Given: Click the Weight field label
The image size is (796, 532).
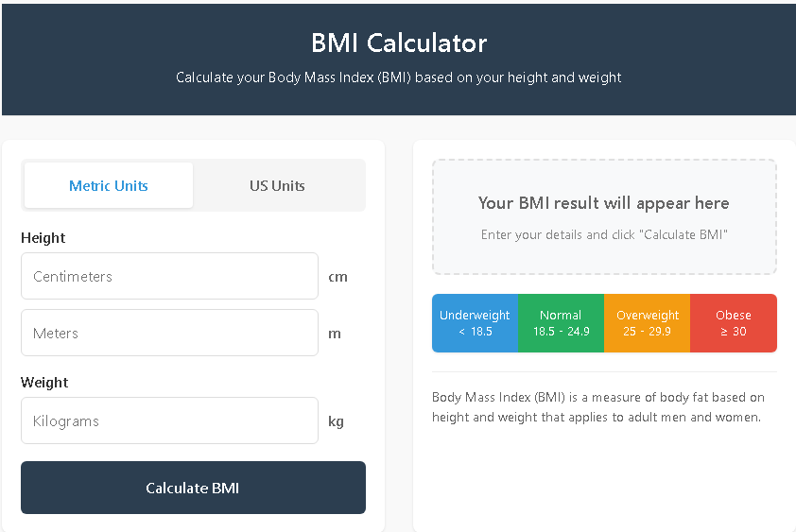Looking at the screenshot, I should tap(44, 383).
